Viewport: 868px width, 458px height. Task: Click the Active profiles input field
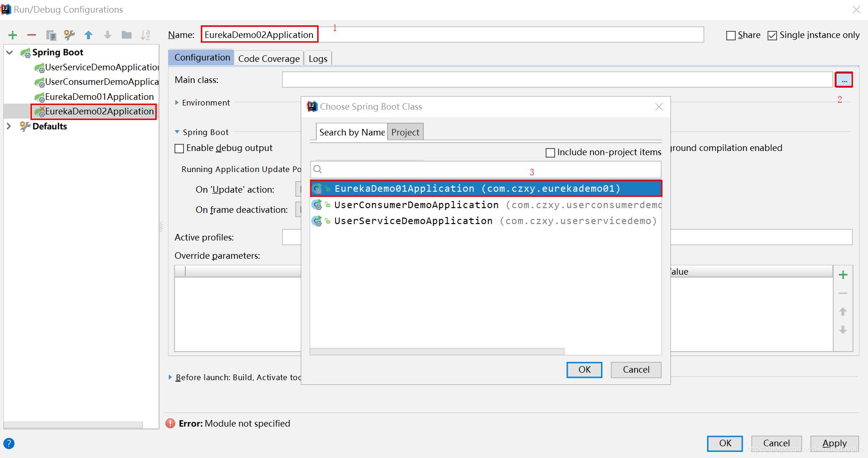(567, 237)
